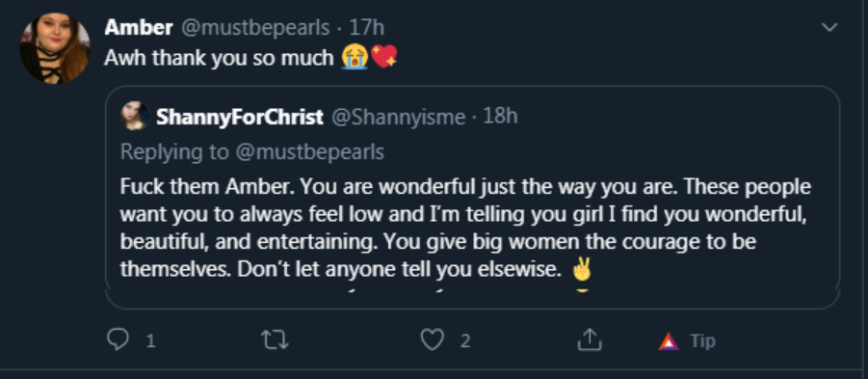Click the Brave triangle tip icon

point(669,340)
